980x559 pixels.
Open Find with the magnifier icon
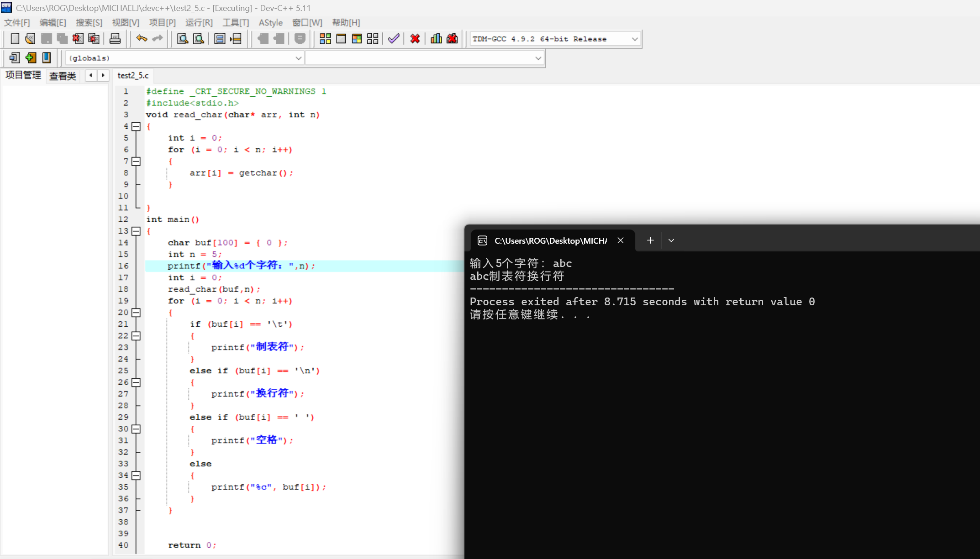(183, 39)
